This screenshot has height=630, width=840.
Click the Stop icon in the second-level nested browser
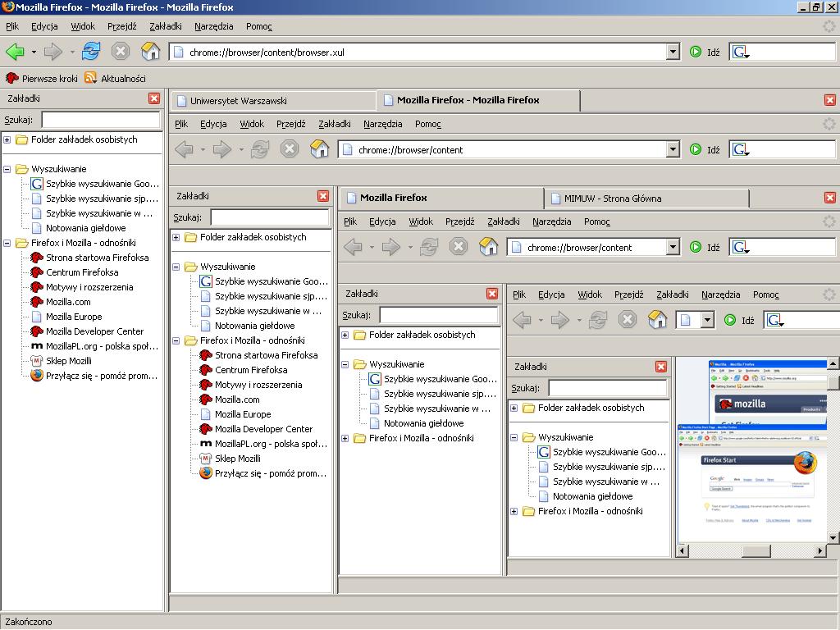(290, 149)
